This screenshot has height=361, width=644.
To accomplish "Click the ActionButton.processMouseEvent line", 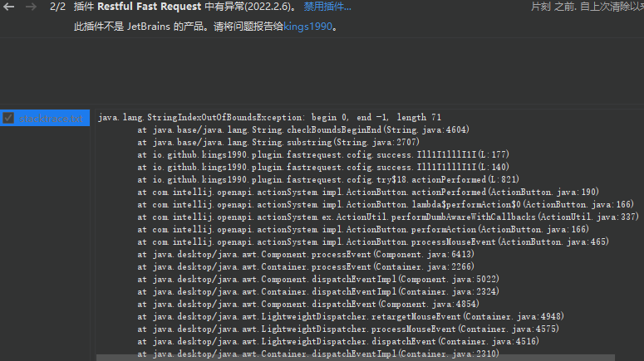I will tap(373, 241).
